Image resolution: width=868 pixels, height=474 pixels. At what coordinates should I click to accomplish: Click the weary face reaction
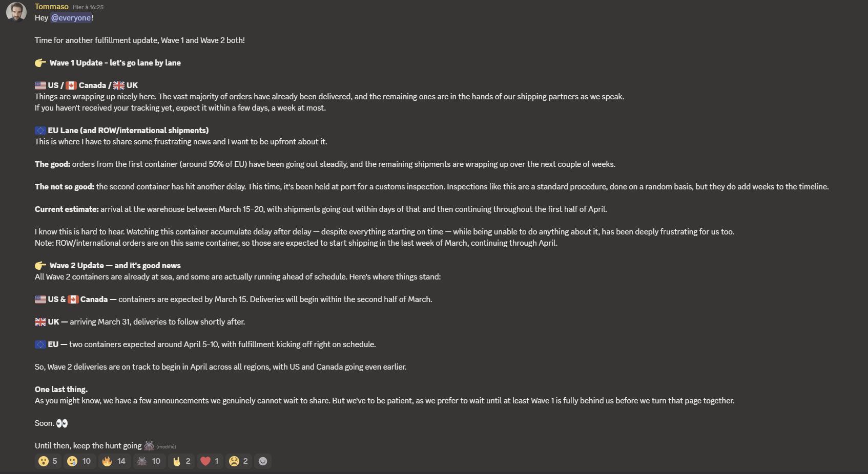238,461
